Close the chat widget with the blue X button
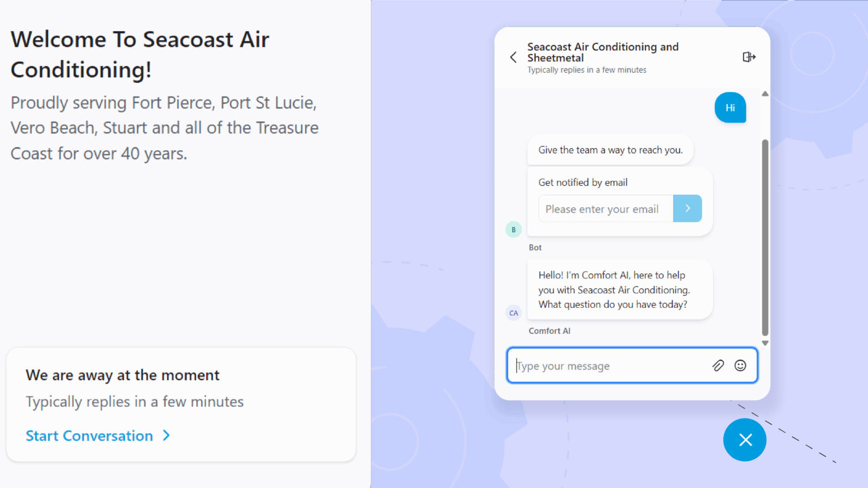This screenshot has height=488, width=868. tap(745, 439)
